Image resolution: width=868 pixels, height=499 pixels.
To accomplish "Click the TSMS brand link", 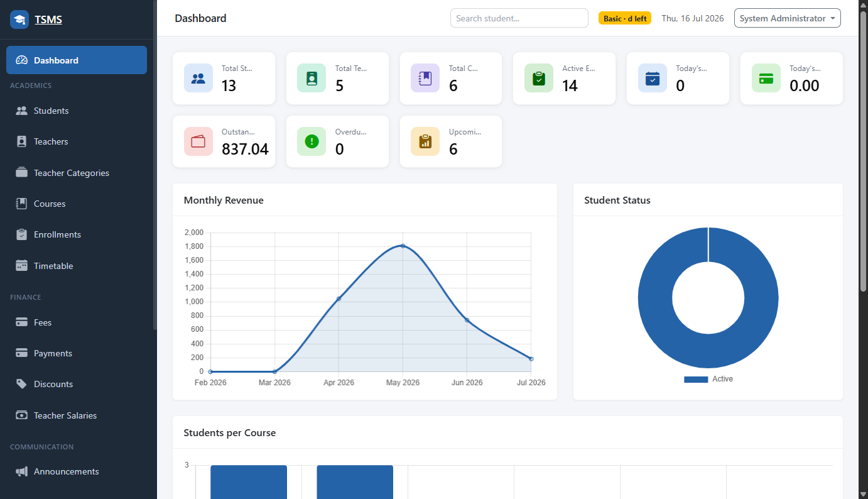I will pos(48,19).
